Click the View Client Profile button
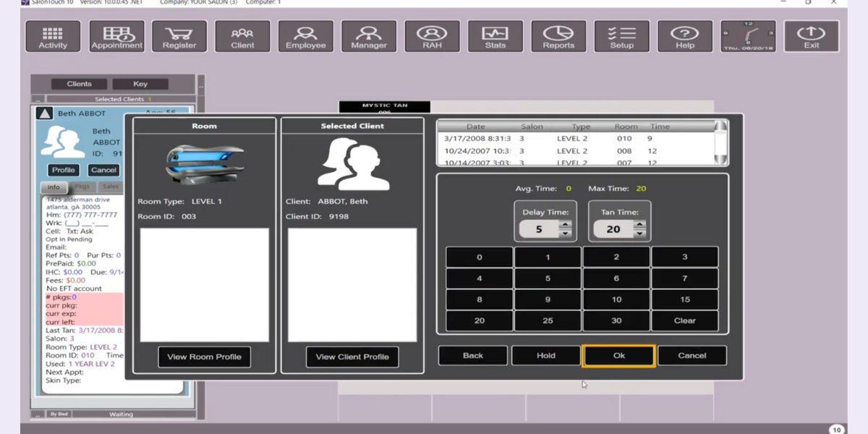 point(352,357)
